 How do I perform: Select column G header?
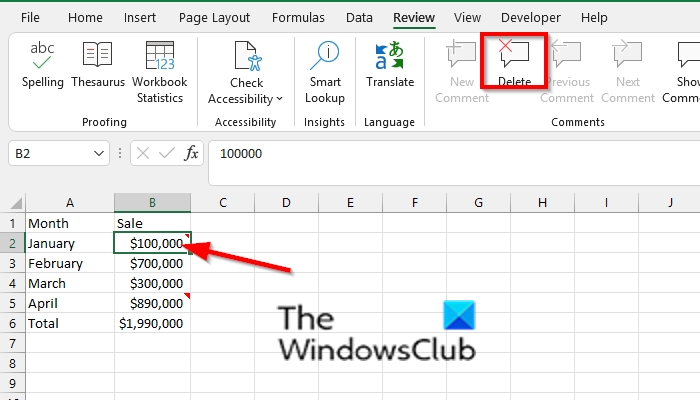pyautogui.click(x=479, y=203)
